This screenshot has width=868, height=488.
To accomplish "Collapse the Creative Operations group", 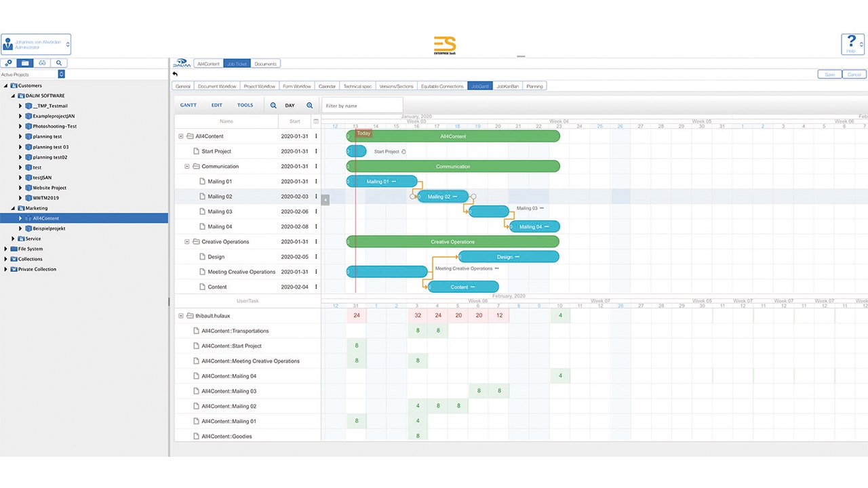I will coord(187,242).
